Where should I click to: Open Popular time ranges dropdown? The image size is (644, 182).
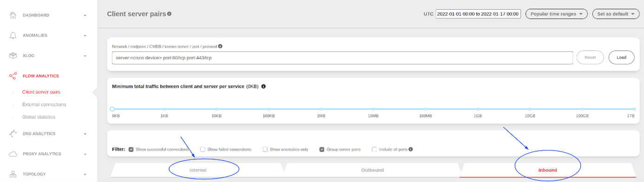556,14
